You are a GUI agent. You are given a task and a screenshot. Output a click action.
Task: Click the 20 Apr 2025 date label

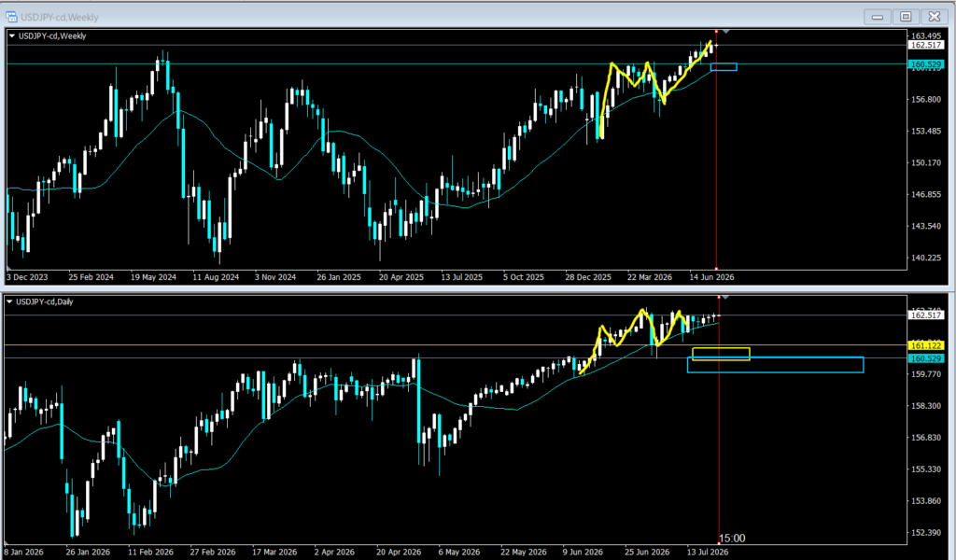[x=401, y=277]
